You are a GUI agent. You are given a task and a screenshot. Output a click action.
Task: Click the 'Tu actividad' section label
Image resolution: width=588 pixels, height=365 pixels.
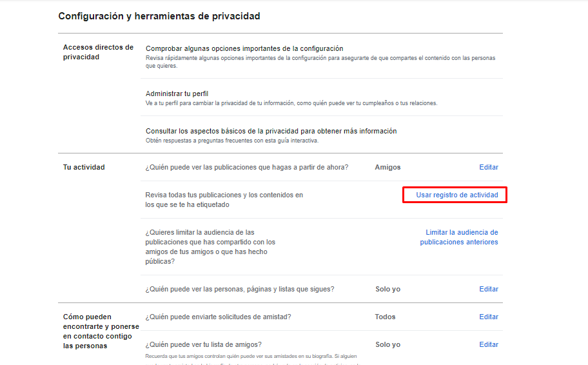(84, 167)
